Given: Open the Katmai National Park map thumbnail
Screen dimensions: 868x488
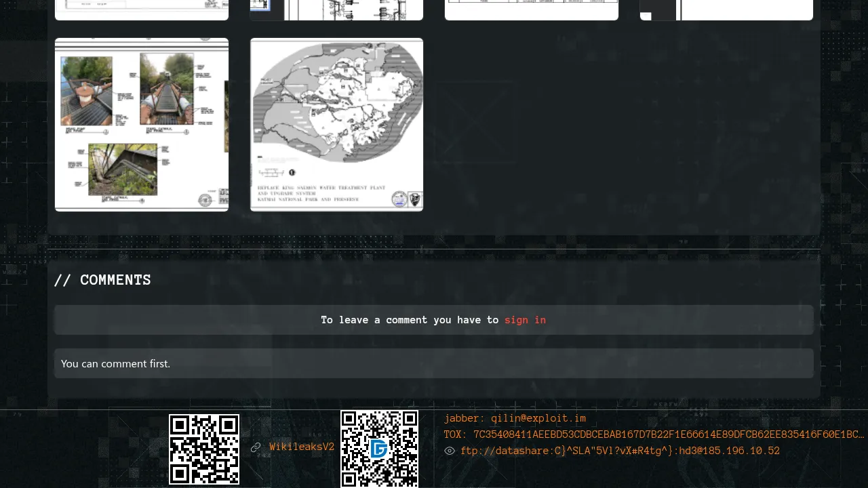Looking at the screenshot, I should [x=337, y=125].
